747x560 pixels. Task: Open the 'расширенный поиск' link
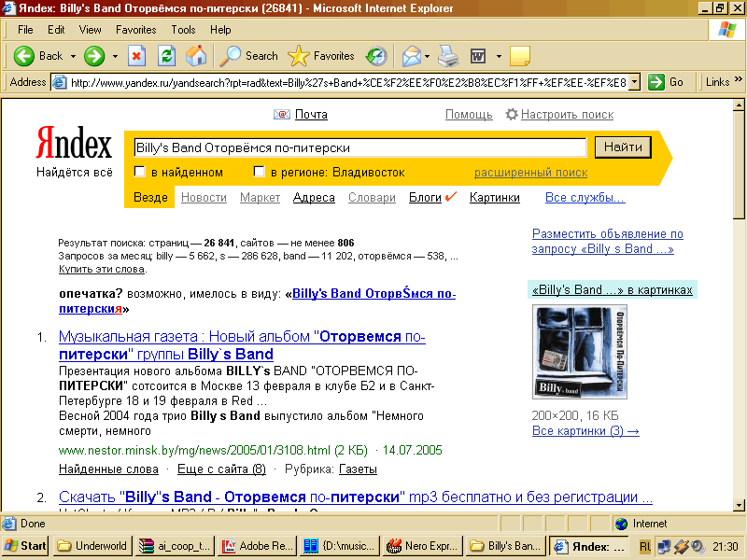point(530,173)
